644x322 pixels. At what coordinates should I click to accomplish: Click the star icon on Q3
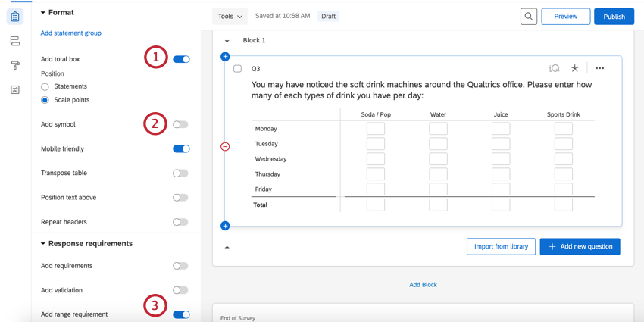[575, 68]
